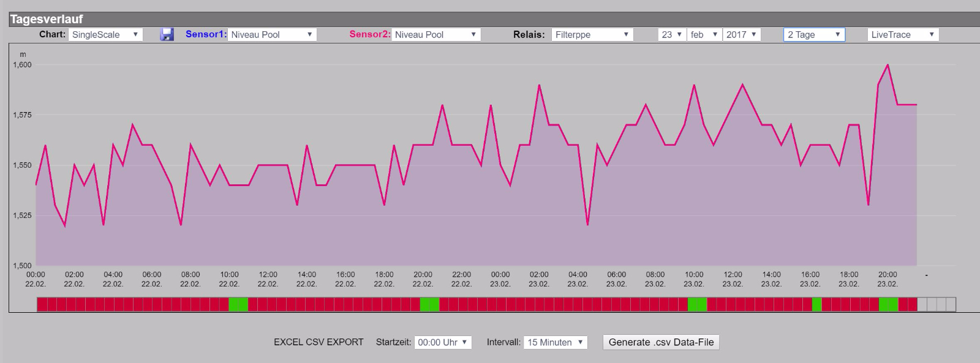Viewport: 980px width, 363px height.
Task: Click the 20:00 22.02. time axis label
Action: pos(423,279)
